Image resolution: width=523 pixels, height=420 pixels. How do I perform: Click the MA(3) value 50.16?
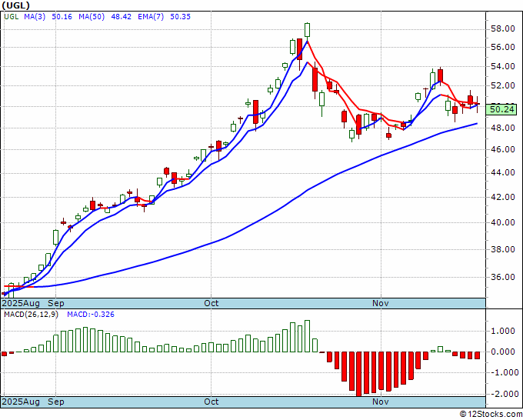coord(62,16)
